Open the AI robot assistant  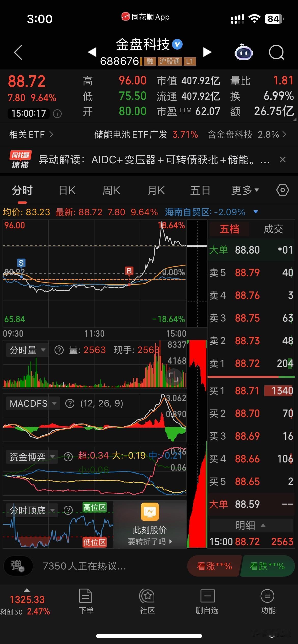click(x=243, y=52)
